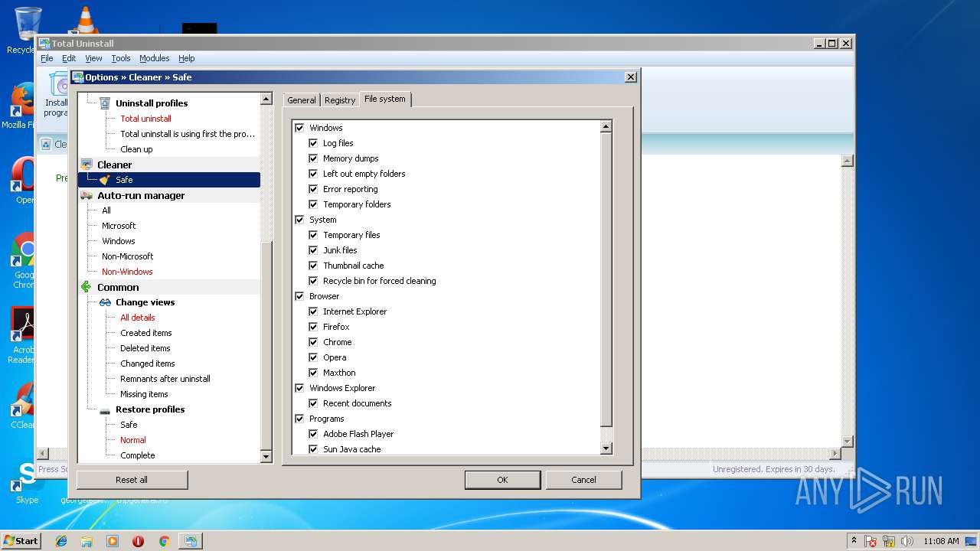Toggle the Adobe Flash Player checkbox

coord(313,434)
